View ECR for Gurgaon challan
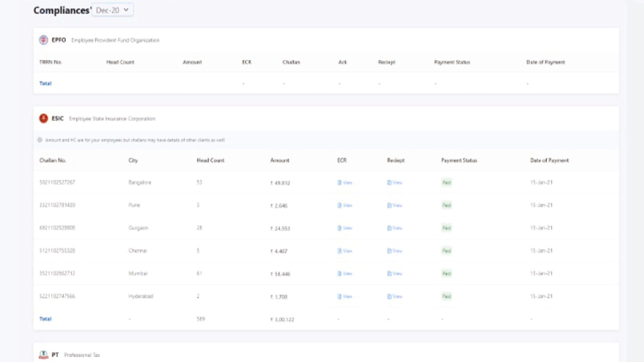This screenshot has width=644, height=362. 345,228
